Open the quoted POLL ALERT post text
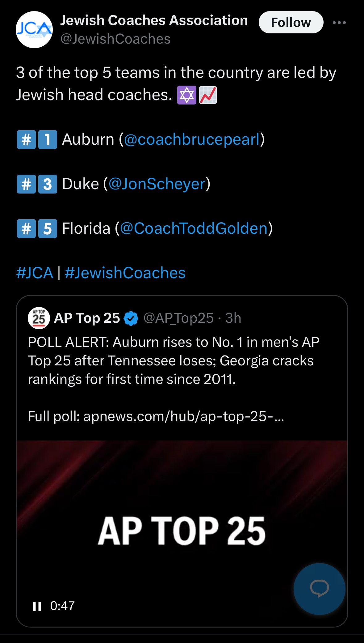Screen dimensions: 364x643 (x=174, y=361)
